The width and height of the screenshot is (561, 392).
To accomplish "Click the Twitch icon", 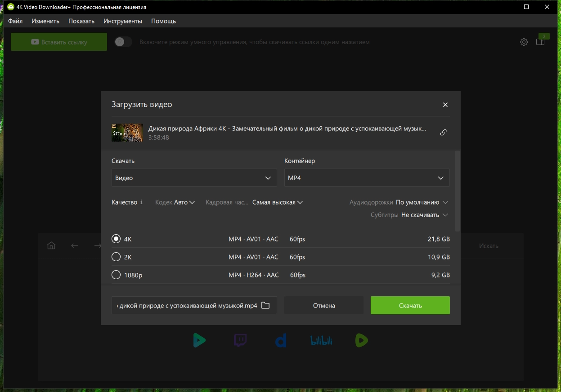I will tap(240, 340).
